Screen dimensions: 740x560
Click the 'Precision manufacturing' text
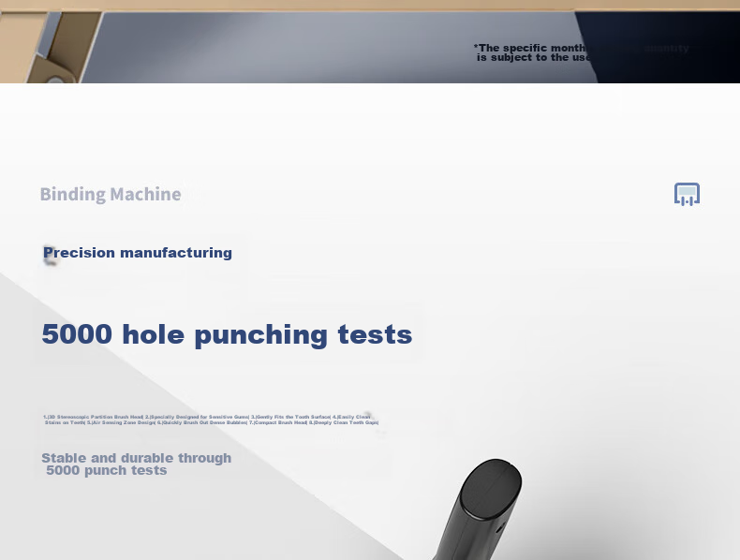[138, 253]
